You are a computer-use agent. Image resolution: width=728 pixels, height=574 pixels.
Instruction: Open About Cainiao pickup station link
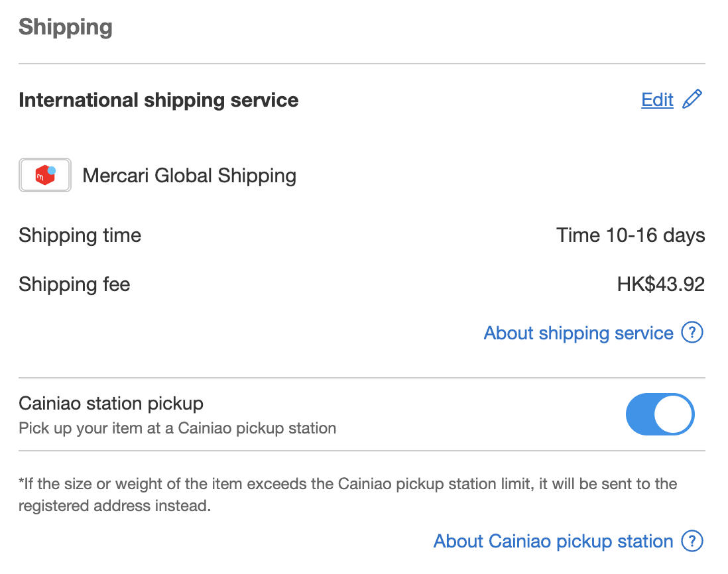point(554,542)
